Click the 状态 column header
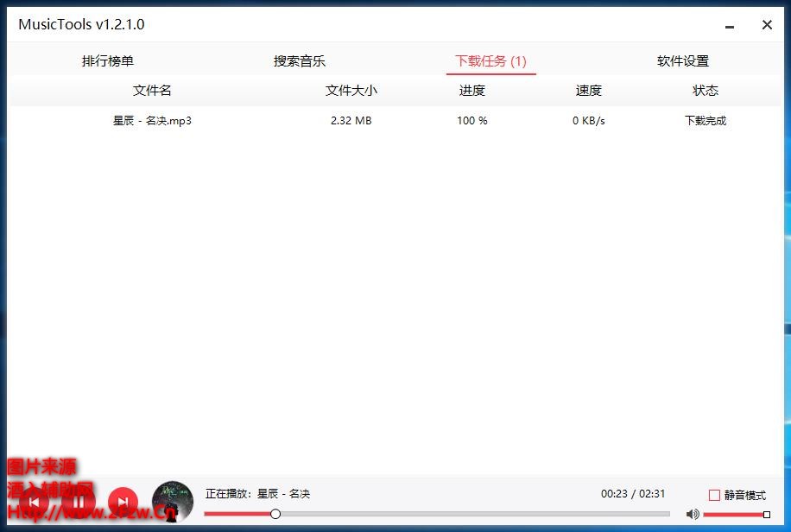This screenshot has height=532, width=791. 706,91
